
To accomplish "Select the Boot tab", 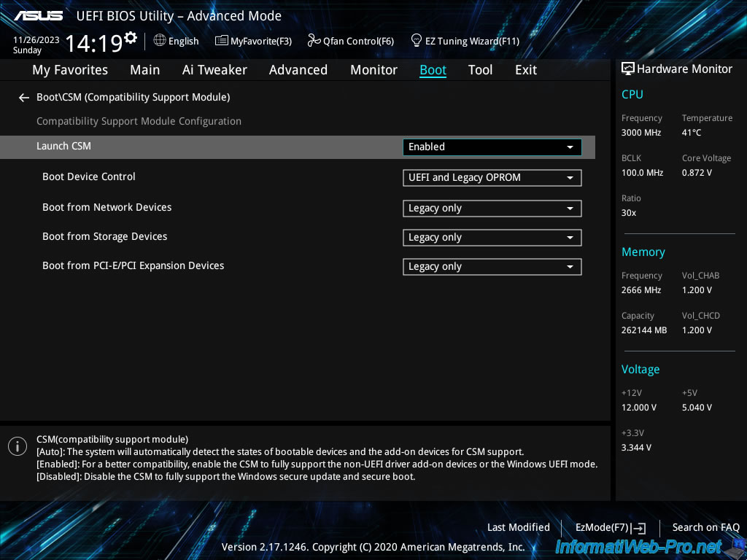I will click(x=433, y=70).
